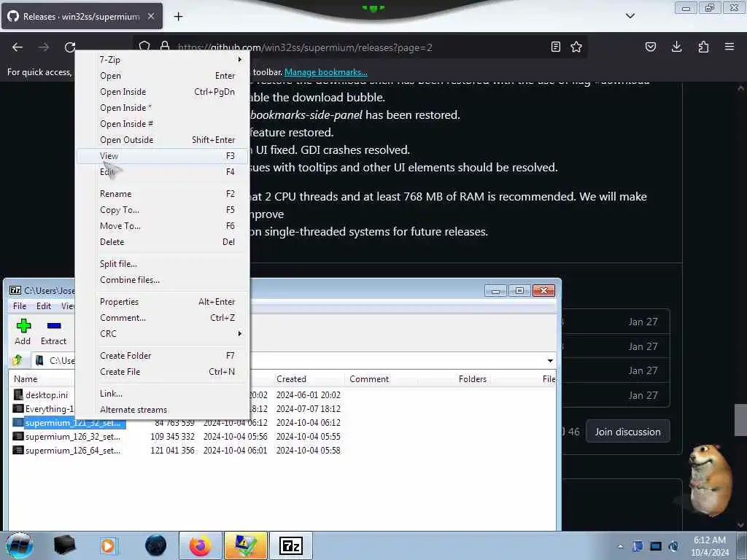This screenshot has height=560, width=747.
Task: Open Firefox extensions puzzle icon
Action: click(703, 47)
